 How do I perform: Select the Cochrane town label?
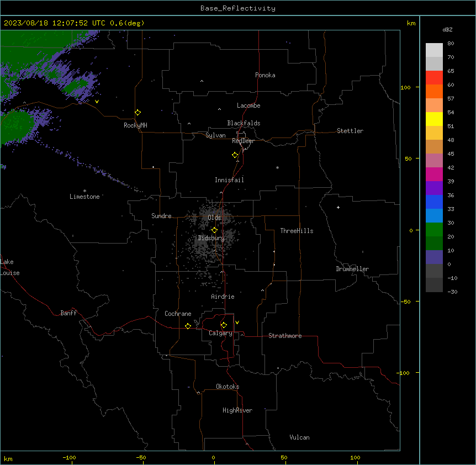tap(178, 314)
